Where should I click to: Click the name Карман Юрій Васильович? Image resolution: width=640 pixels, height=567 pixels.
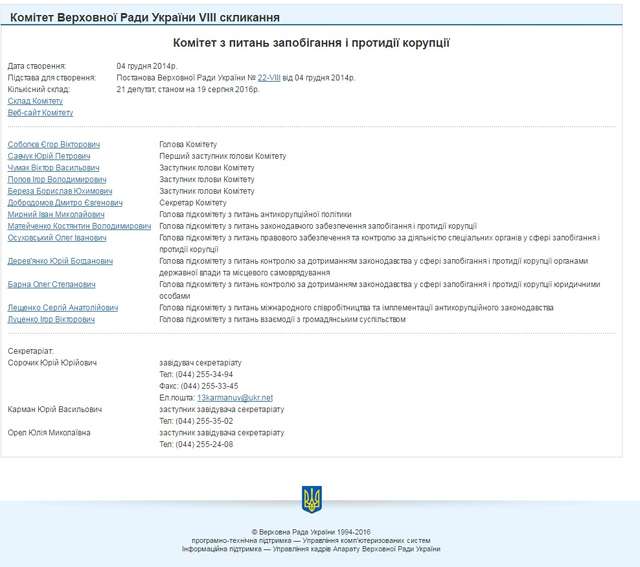(x=55, y=409)
